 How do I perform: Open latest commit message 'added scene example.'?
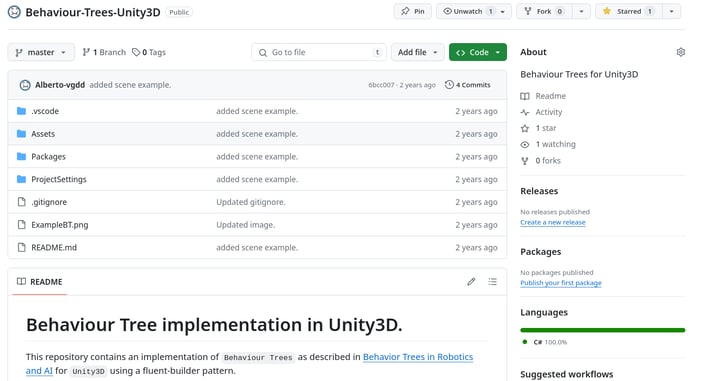130,85
